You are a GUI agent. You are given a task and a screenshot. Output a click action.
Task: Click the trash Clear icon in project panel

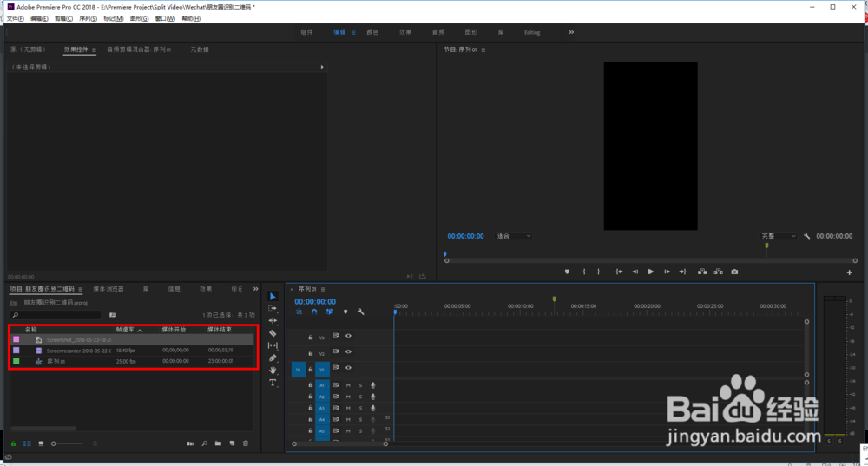pyautogui.click(x=246, y=443)
